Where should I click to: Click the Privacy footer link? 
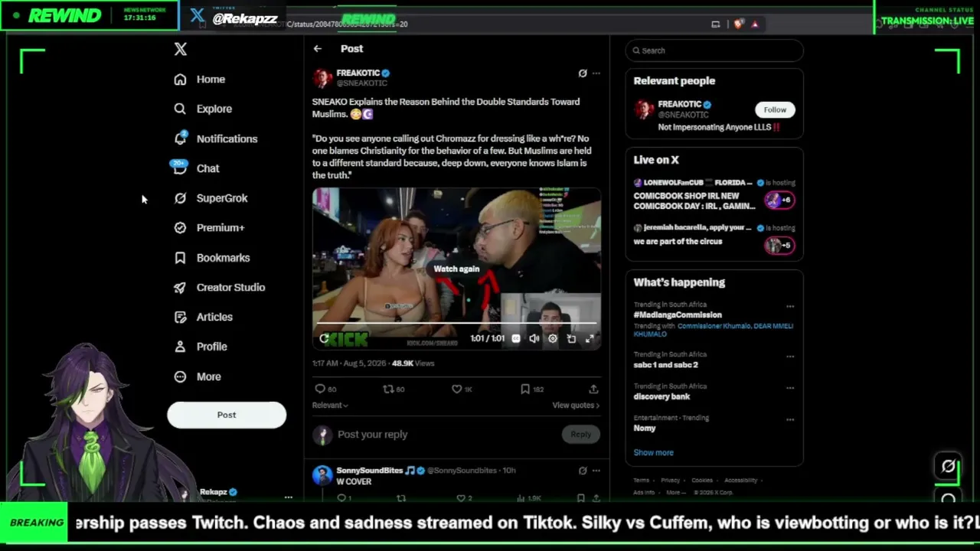[671, 481]
